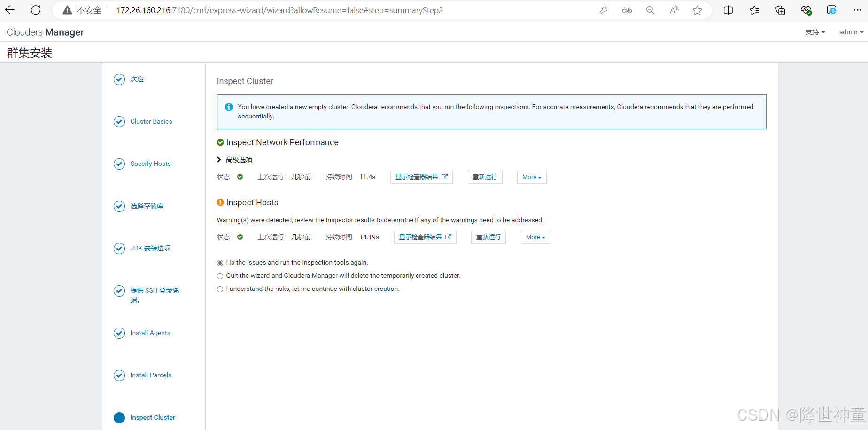The height and width of the screenshot is (430, 868).
Task: Click the not-secure warning triangle icon
Action: (67, 10)
